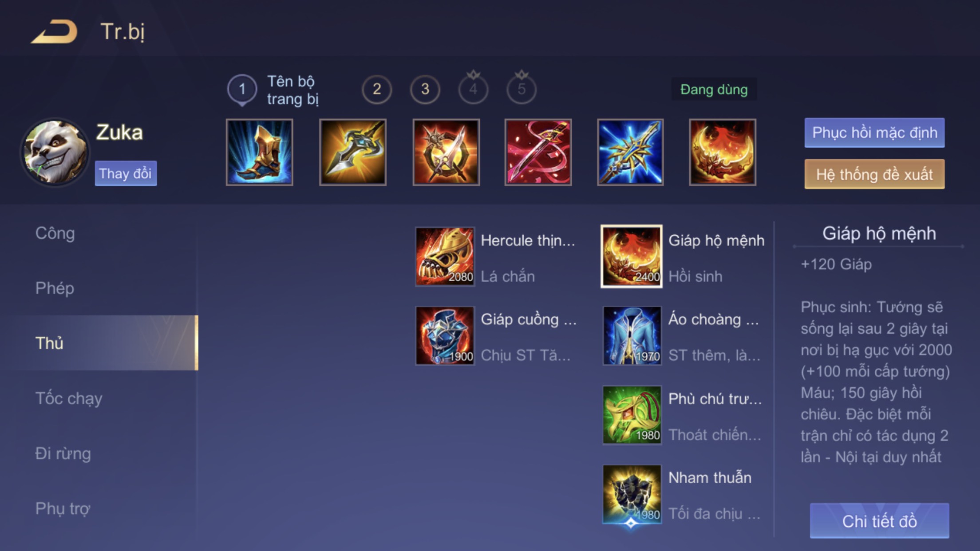Select the crossed blades item in third slot

point(446,152)
